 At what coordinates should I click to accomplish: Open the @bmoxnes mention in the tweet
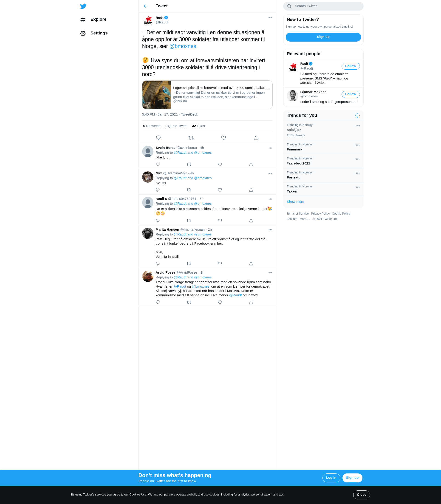click(x=183, y=46)
